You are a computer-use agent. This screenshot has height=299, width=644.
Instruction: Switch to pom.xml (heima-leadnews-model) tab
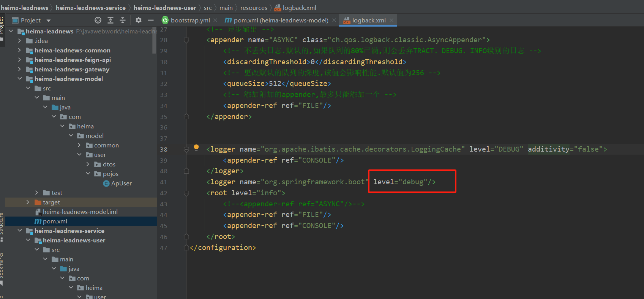click(281, 20)
